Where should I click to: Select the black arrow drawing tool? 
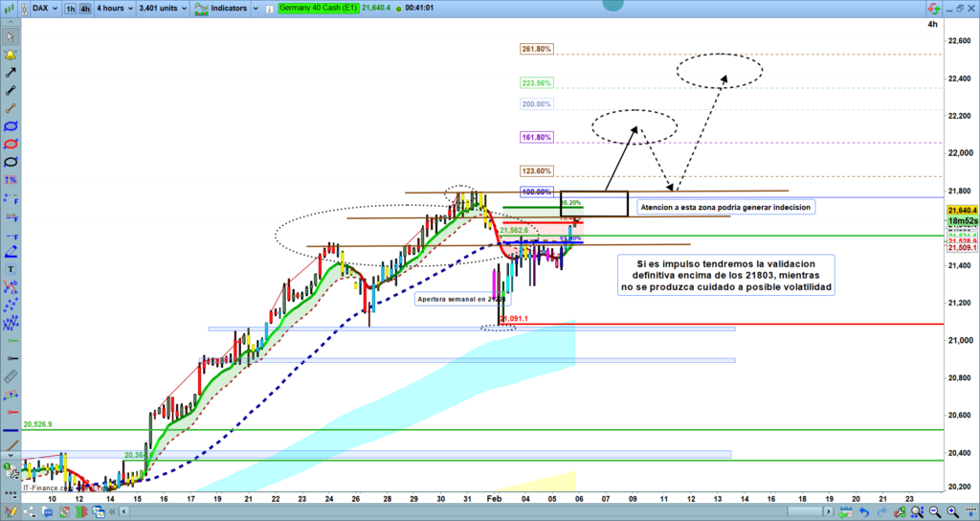click(x=11, y=73)
